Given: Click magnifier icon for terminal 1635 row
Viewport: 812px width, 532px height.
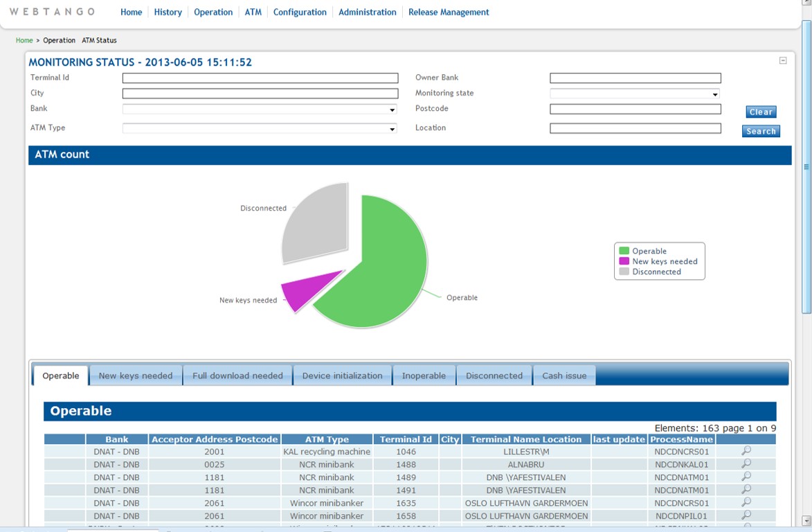Looking at the screenshot, I should click(746, 503).
